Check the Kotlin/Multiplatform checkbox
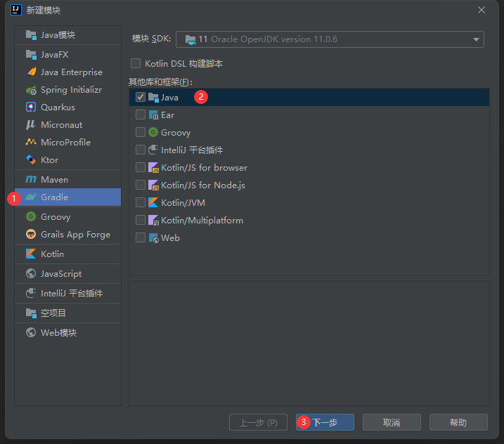 tap(141, 220)
